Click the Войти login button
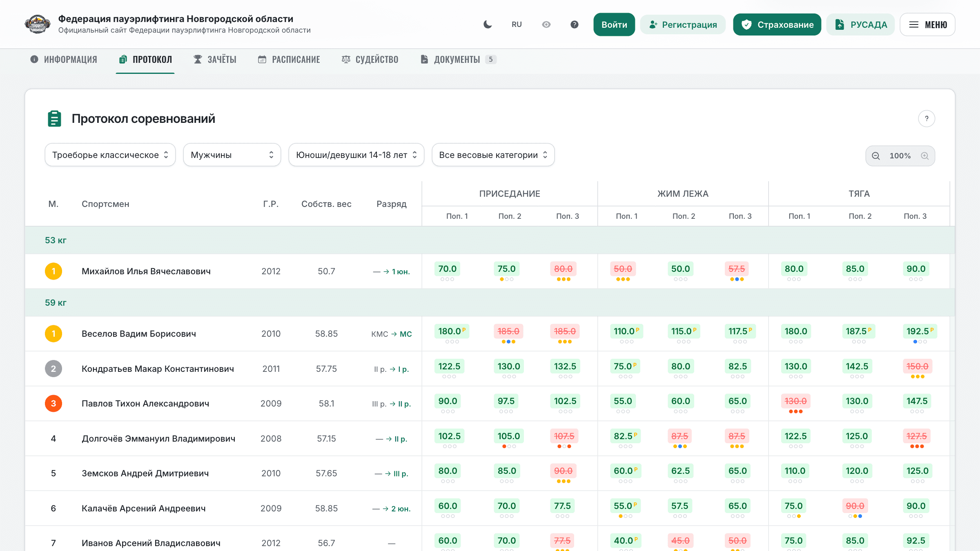This screenshot has height=551, width=980. point(614,24)
